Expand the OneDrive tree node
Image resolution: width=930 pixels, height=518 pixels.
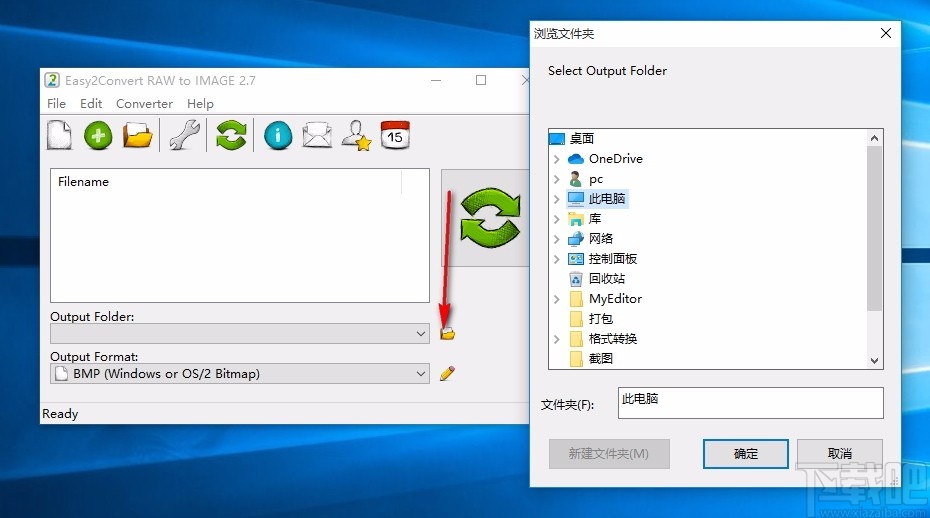coord(556,159)
